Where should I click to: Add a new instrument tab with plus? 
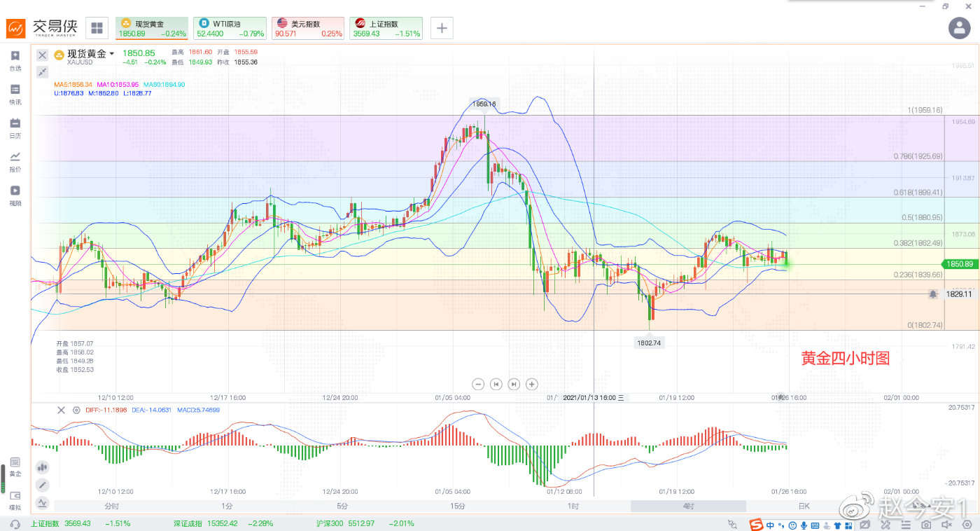442,28
